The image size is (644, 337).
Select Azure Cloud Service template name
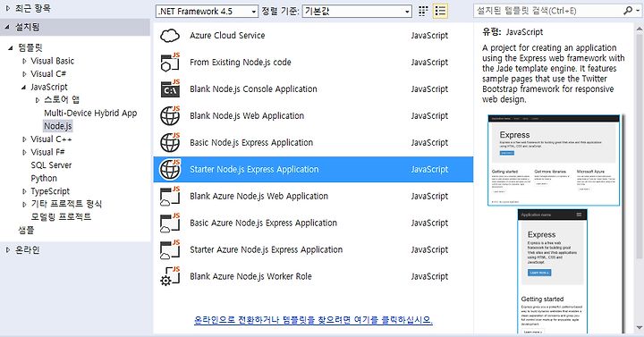click(x=227, y=35)
